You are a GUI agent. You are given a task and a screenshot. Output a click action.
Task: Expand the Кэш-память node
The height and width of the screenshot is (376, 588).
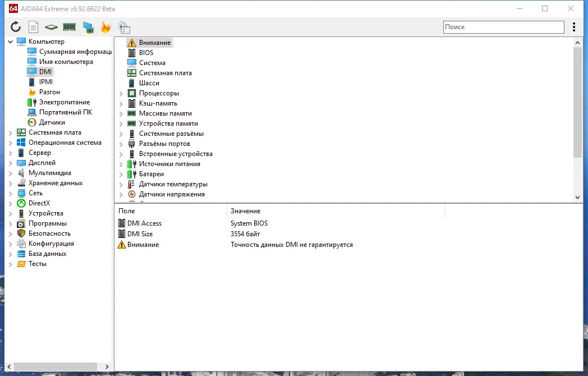[x=121, y=104]
